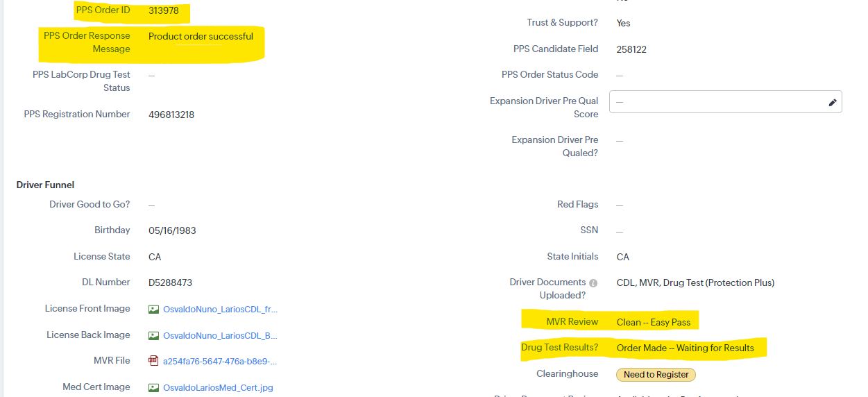Viewport: 868px width, 397px height.
Task: Click the License Front Image file icon
Action: coord(154,310)
